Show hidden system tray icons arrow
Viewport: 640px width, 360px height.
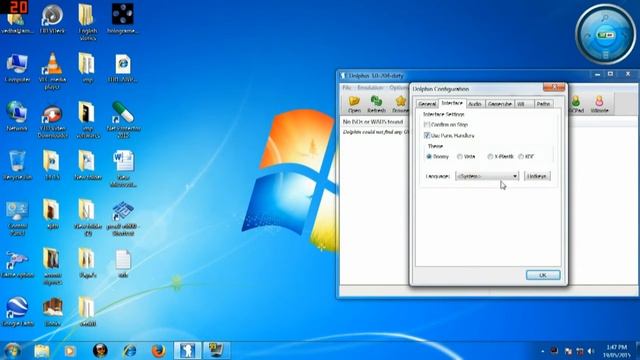pyautogui.click(x=542, y=351)
